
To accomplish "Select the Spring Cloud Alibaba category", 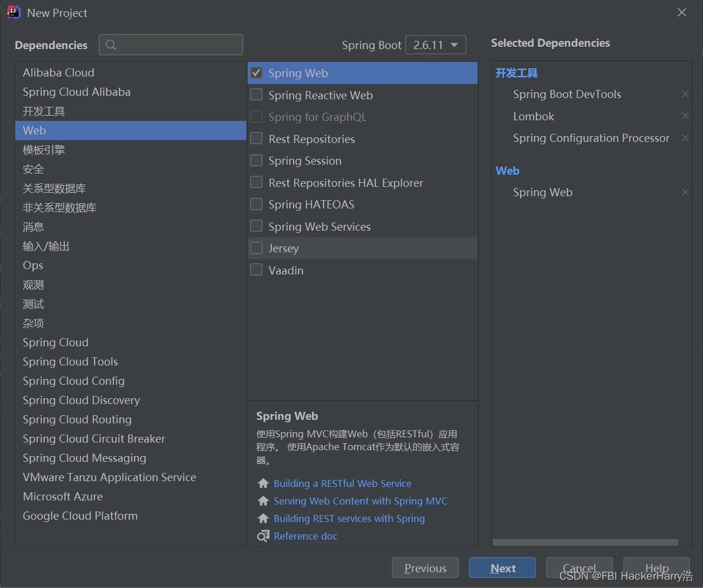I will coord(76,92).
